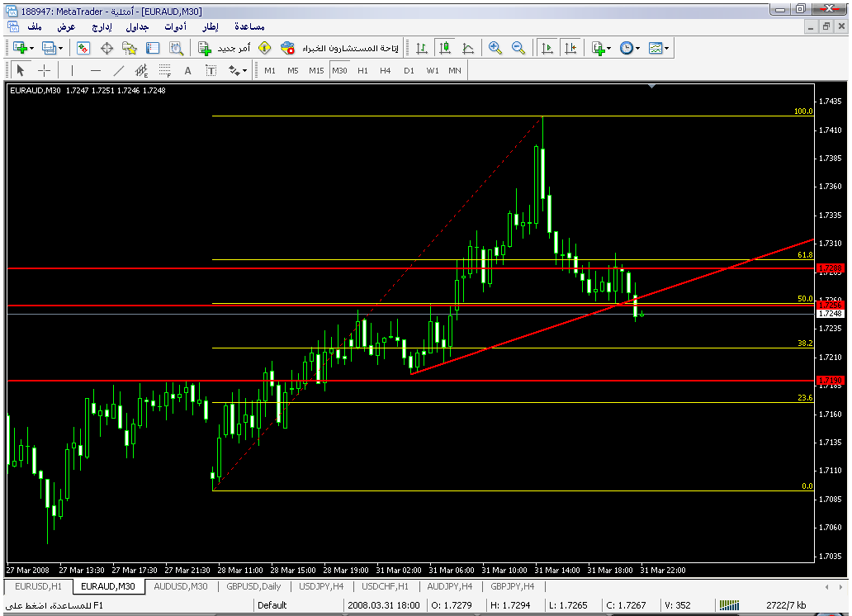Select the Fibonacci retracement tool

[164, 70]
